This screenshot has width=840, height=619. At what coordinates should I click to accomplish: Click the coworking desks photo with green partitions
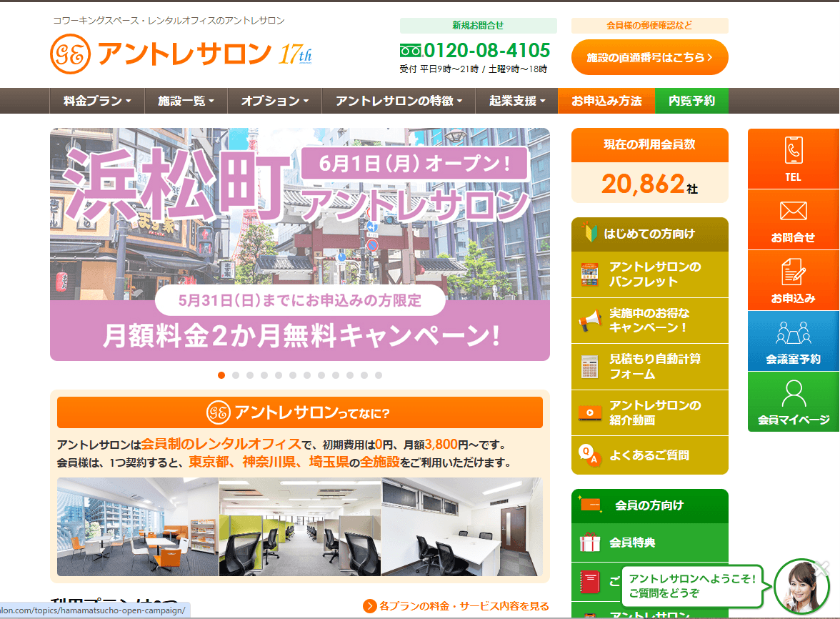300,527
